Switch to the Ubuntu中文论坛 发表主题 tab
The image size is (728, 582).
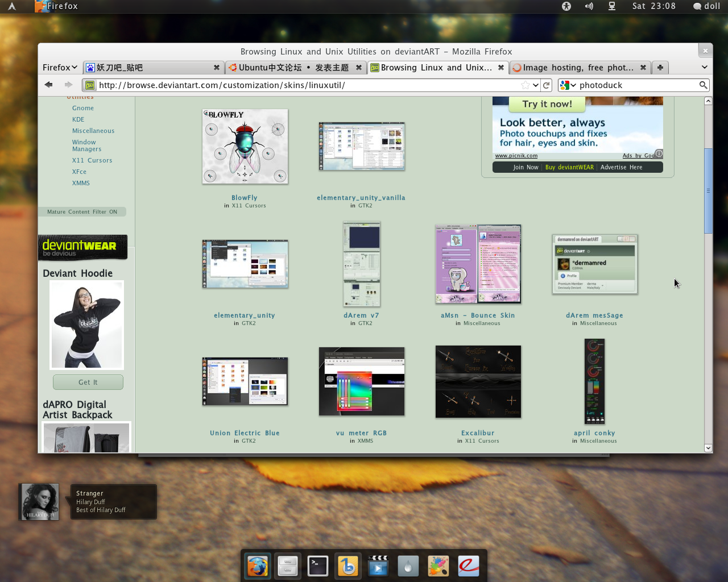coord(295,68)
